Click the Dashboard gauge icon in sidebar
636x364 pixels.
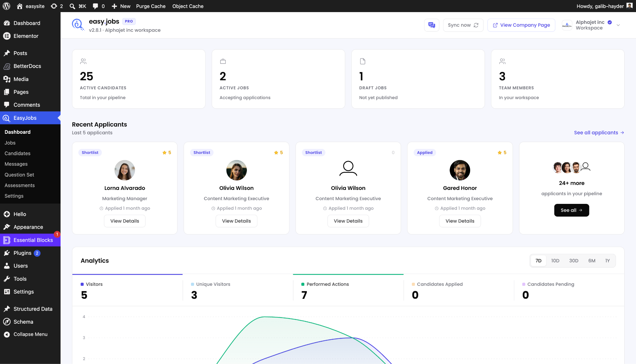(7, 23)
